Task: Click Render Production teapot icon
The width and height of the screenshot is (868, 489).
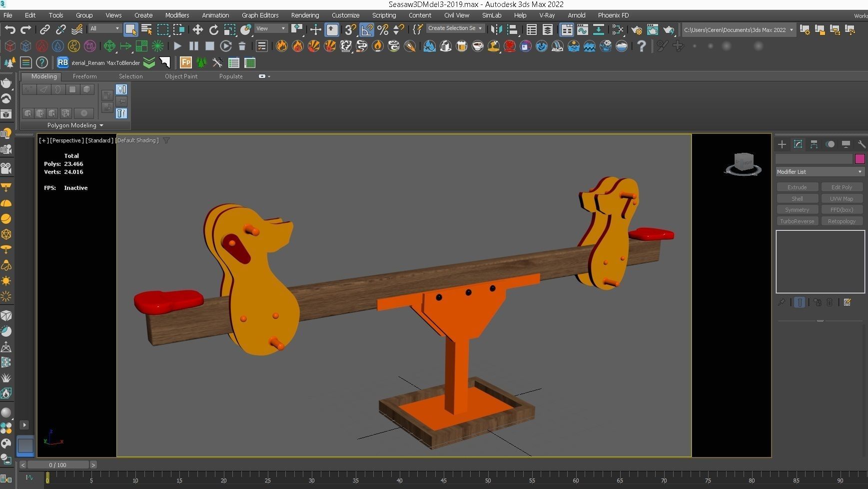Action: [669, 29]
